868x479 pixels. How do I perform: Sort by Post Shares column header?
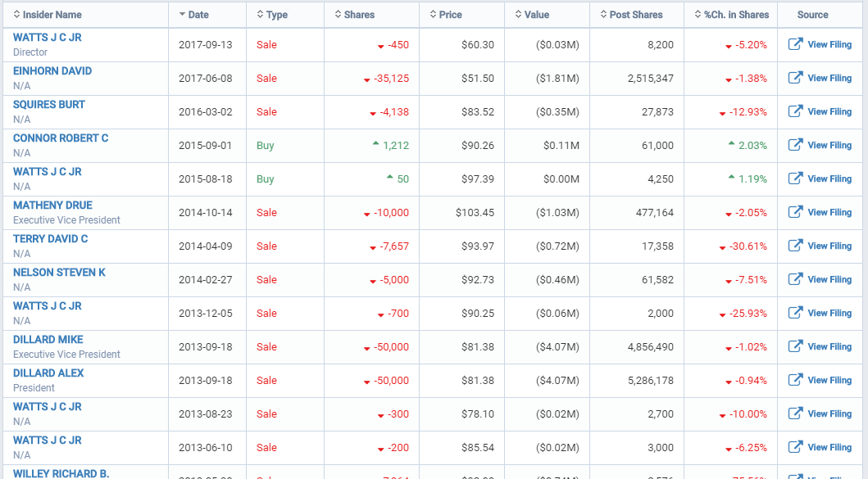(635, 15)
